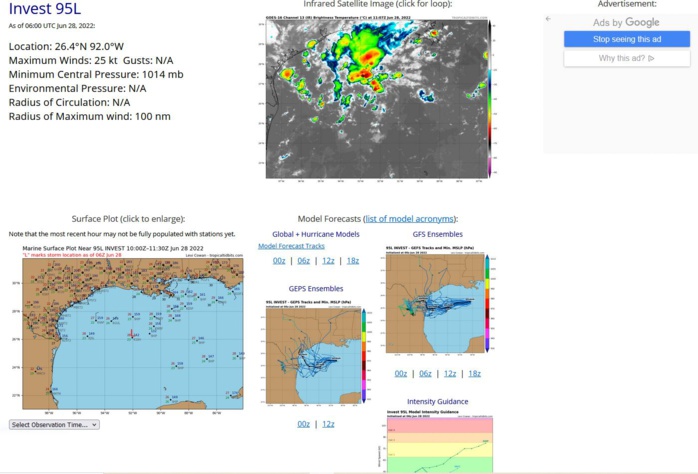Screen dimensions: 698x474
Task: Click the 'Why this ad?' info button
Action: point(626,58)
